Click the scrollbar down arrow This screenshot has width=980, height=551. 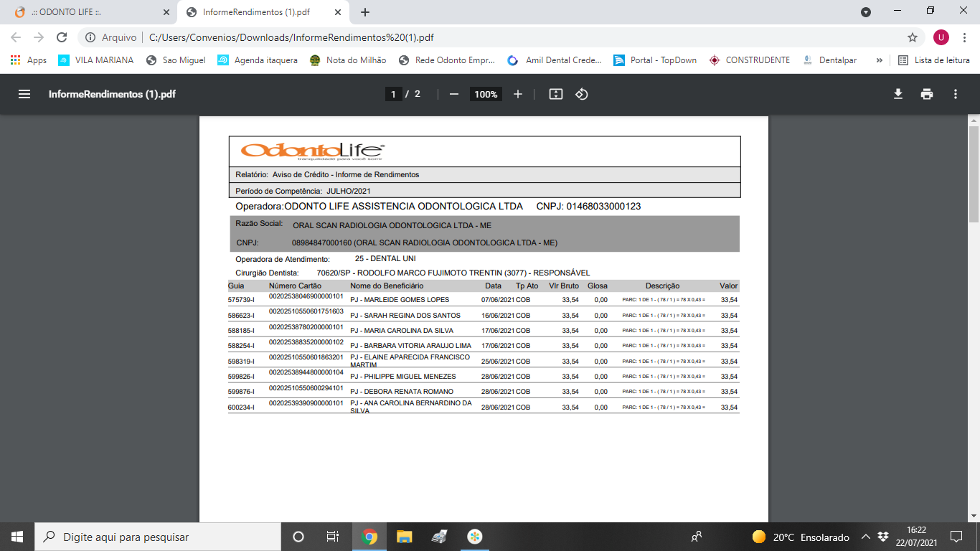974,516
